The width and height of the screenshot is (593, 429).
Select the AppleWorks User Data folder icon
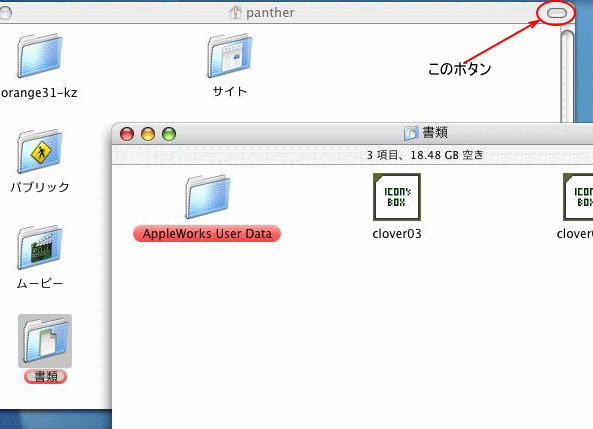coord(207,197)
